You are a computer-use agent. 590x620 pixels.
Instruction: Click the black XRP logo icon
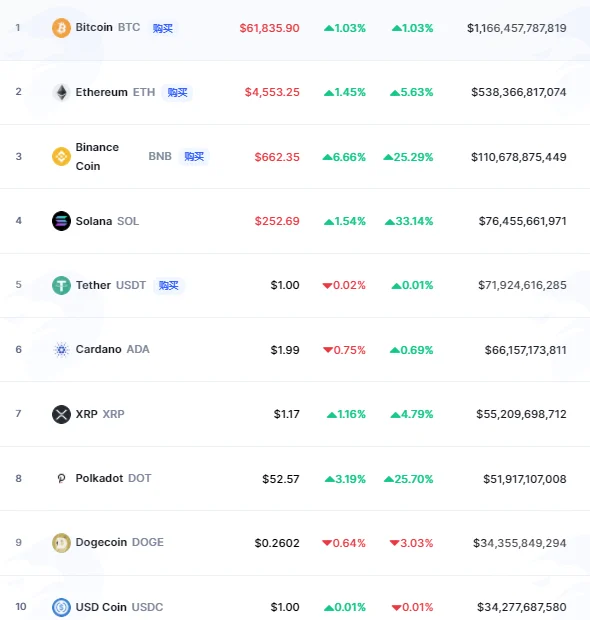pyautogui.click(x=61, y=414)
